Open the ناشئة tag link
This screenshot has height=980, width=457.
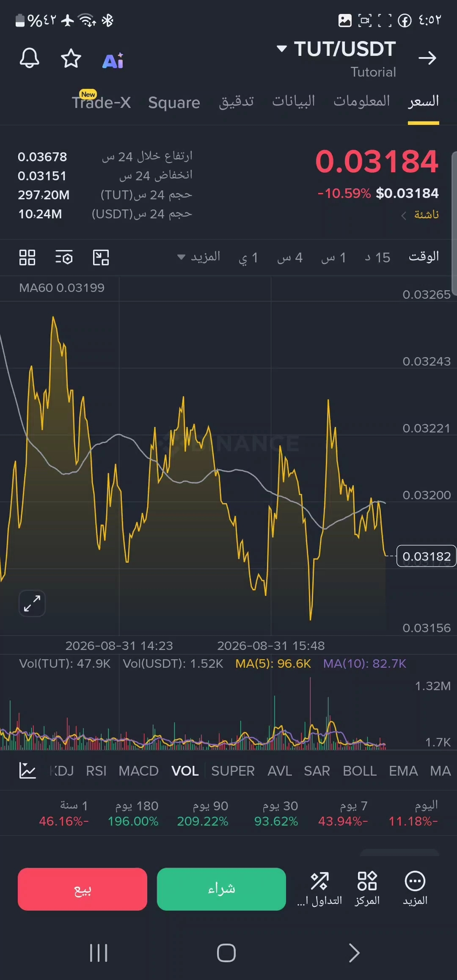coord(420,215)
